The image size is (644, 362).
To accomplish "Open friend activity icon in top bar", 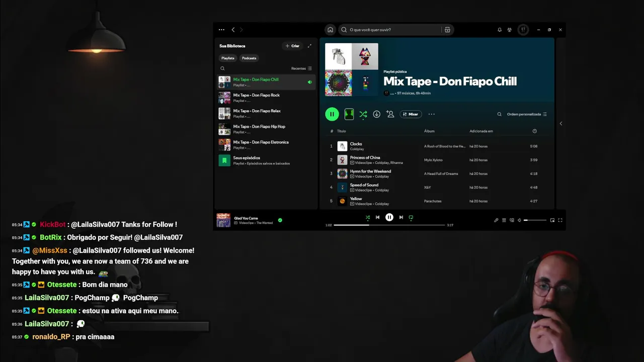I will pyautogui.click(x=510, y=30).
